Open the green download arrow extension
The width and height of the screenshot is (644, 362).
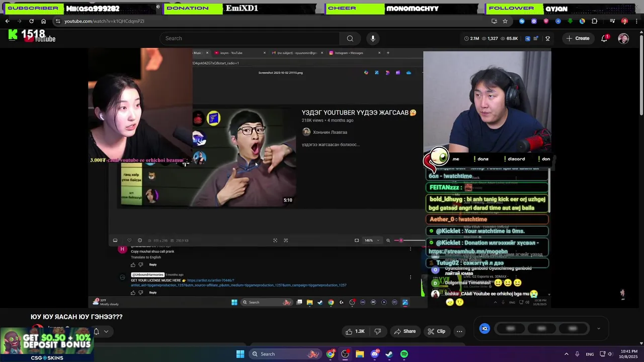(570, 21)
